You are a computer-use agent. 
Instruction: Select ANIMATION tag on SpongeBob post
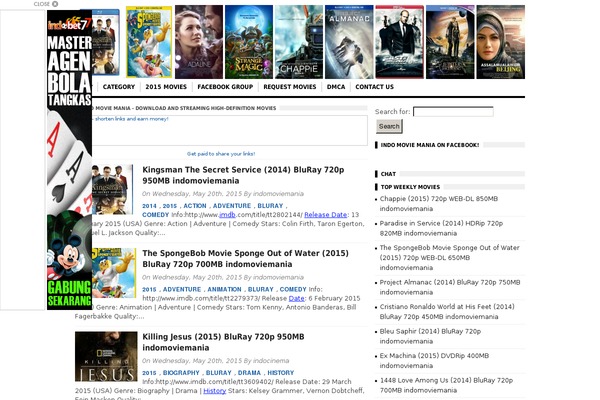(224, 289)
